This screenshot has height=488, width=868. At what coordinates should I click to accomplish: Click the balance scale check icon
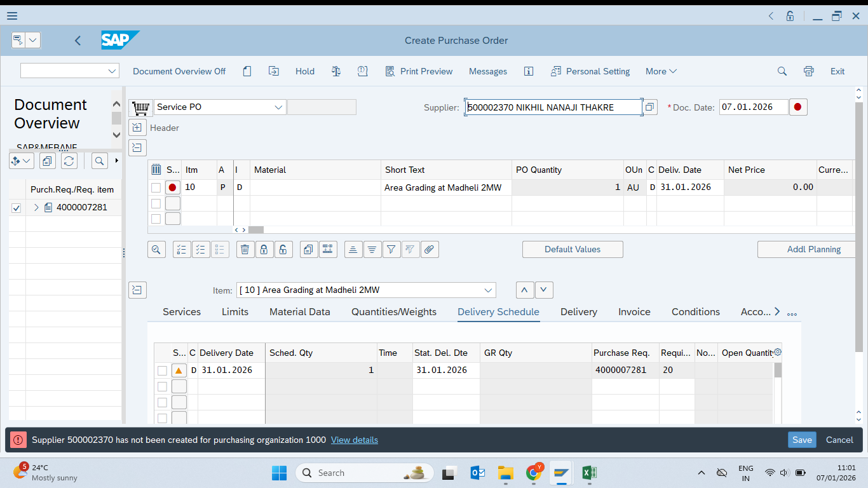[x=336, y=71]
